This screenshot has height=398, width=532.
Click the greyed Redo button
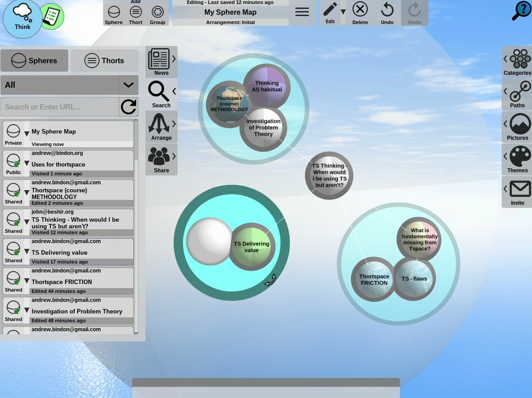coord(415,13)
